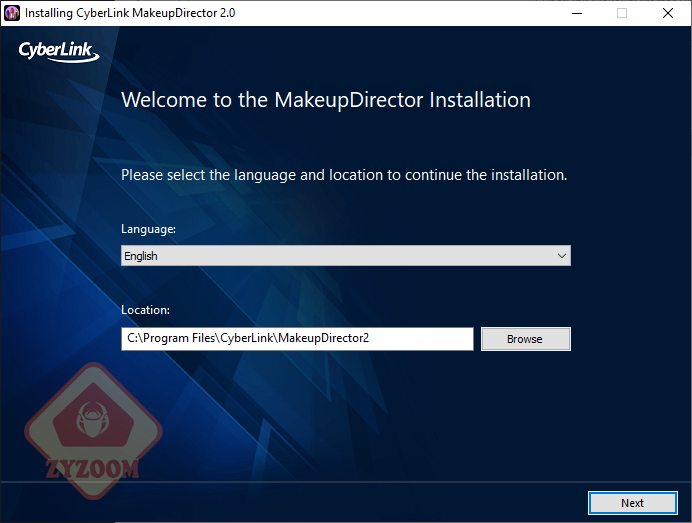Click the title 'Installing CyberLink MakeupDirector 2.0'
This screenshot has height=523, width=692.
click(130, 13)
